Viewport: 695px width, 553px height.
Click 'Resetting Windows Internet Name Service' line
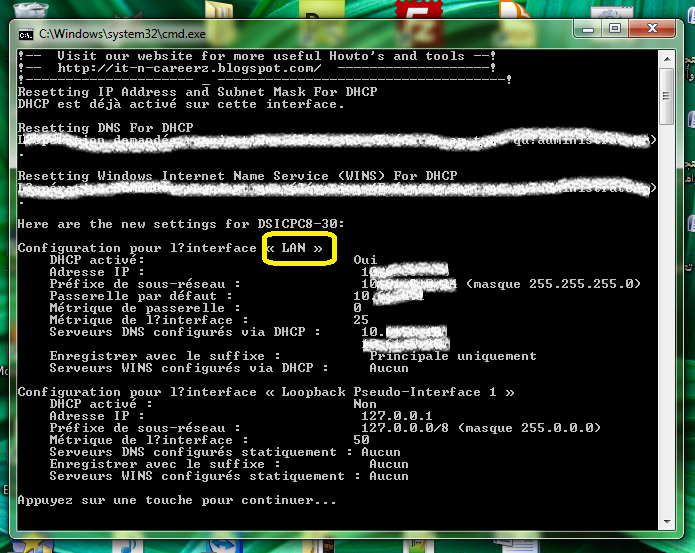point(238,176)
